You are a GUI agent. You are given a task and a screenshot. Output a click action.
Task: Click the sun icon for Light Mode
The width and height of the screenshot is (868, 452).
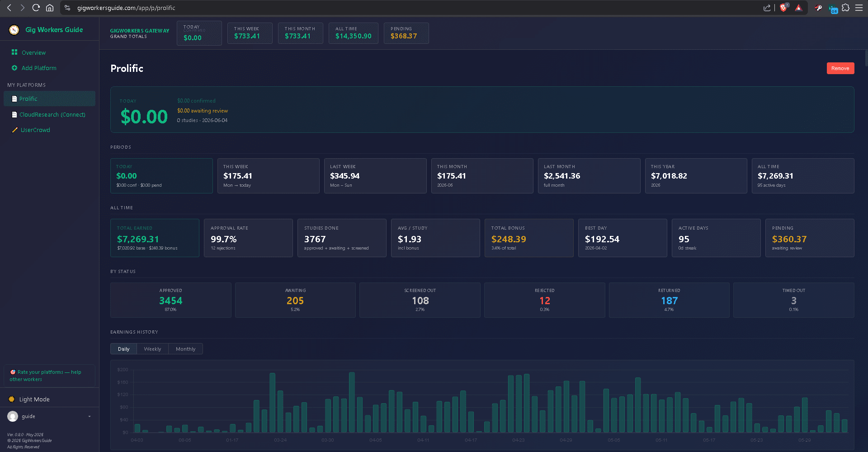pos(12,399)
